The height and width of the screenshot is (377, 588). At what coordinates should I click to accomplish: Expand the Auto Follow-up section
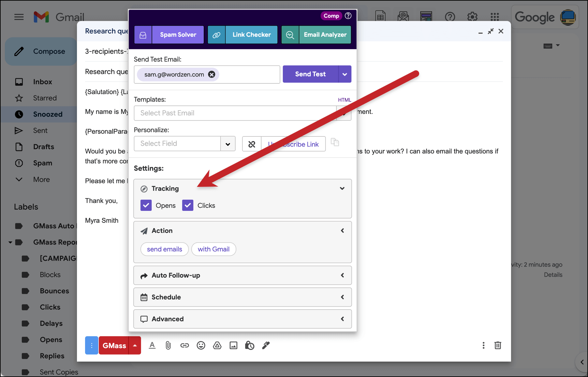pyautogui.click(x=243, y=275)
